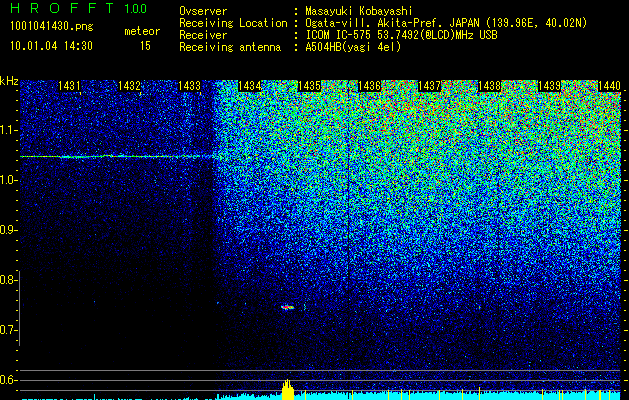
Task: Select the file name 1001041430.png
Action: pos(51,26)
